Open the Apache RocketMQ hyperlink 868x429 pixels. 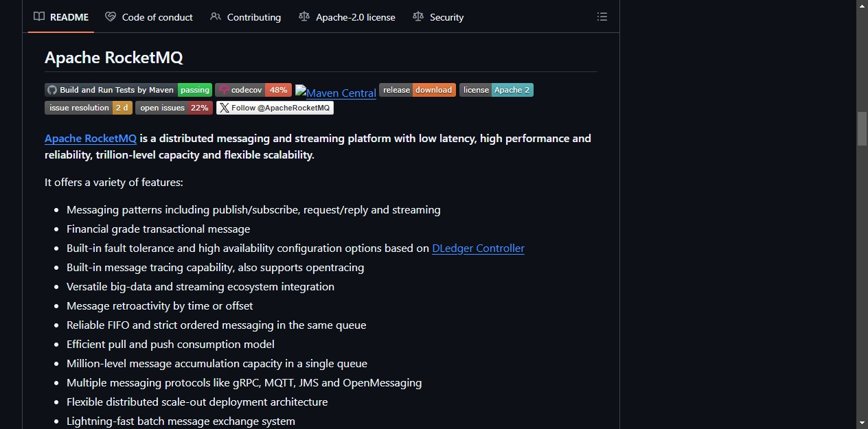91,138
